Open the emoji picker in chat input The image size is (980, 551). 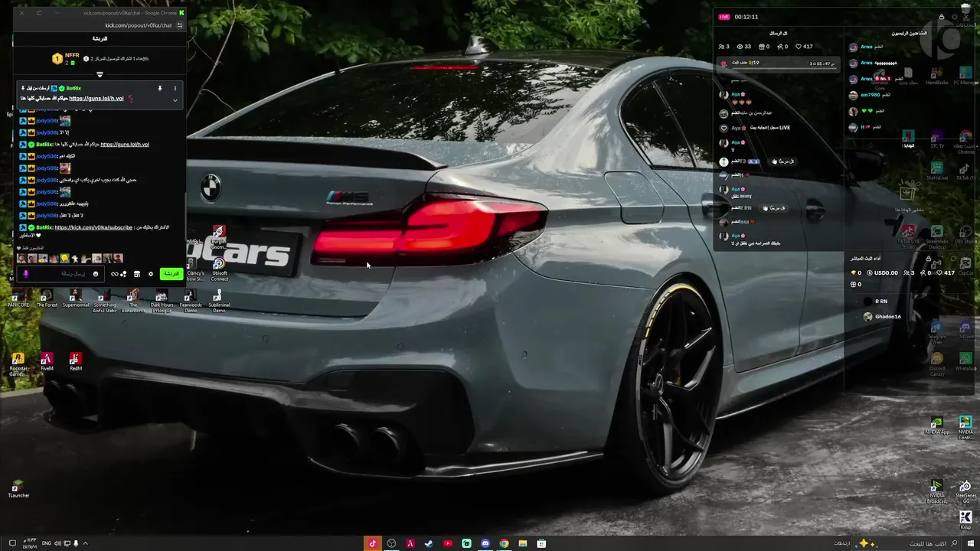(96, 274)
